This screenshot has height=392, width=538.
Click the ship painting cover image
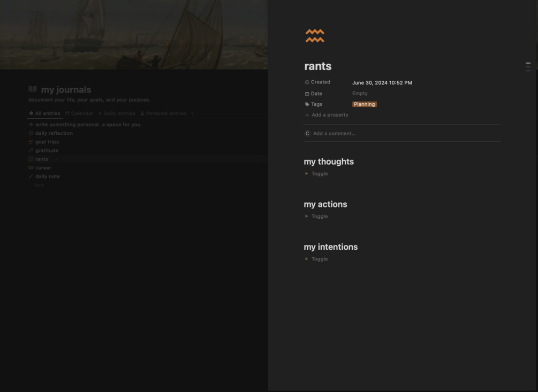134,35
